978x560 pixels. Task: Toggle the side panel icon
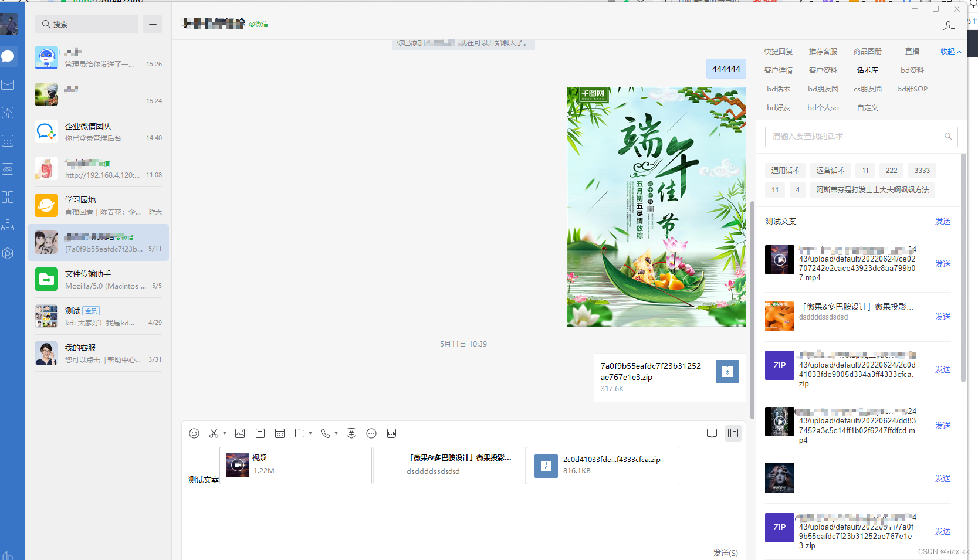[x=733, y=433]
